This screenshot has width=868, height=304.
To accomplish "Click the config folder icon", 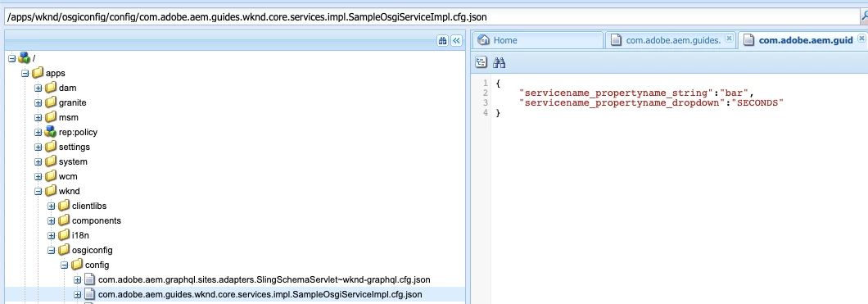I will click(x=77, y=265).
